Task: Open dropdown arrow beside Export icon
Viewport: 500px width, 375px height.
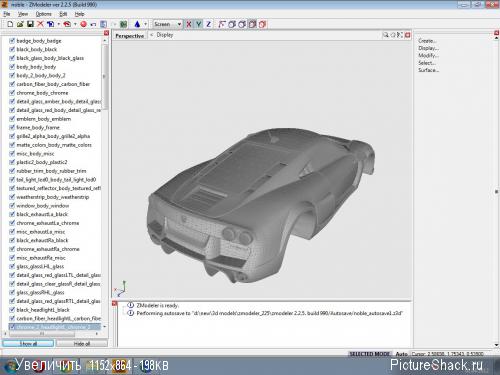Action: [x=75, y=24]
